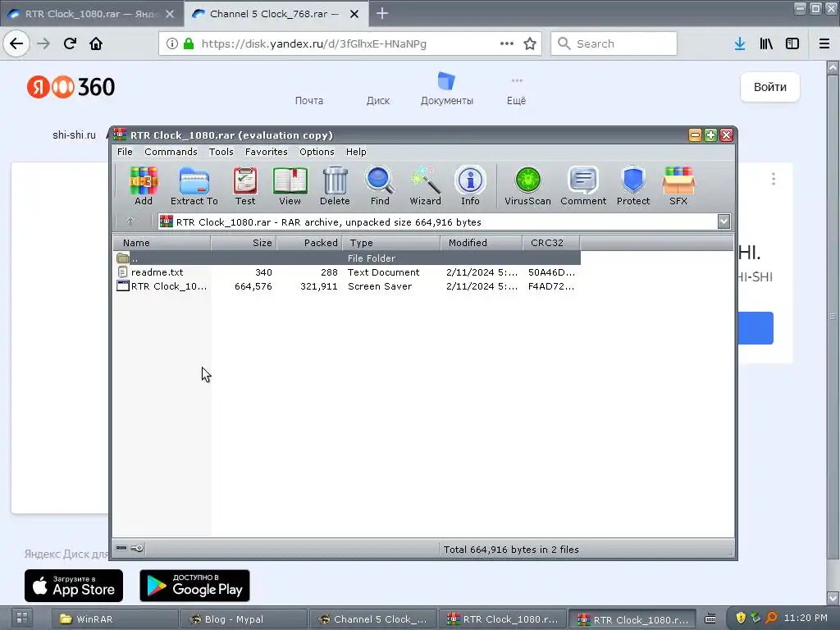This screenshot has height=630, width=840.
Task: Show site information icon in address bar
Action: pos(172,44)
